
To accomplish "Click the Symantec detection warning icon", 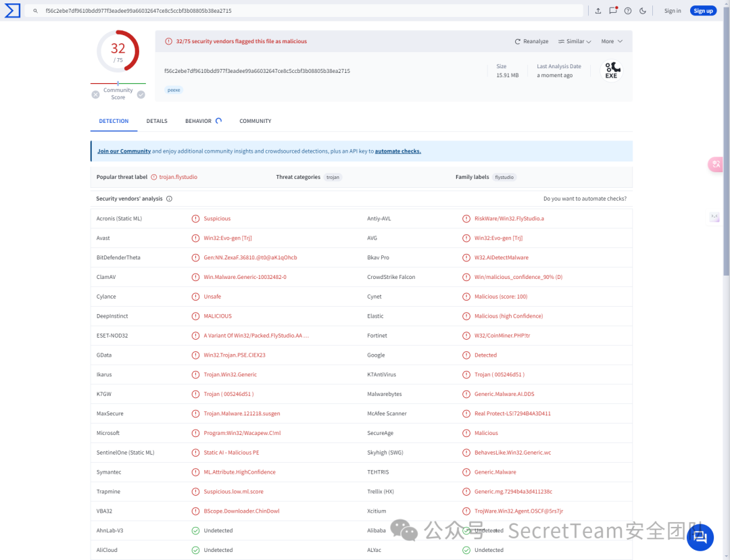I will point(195,472).
